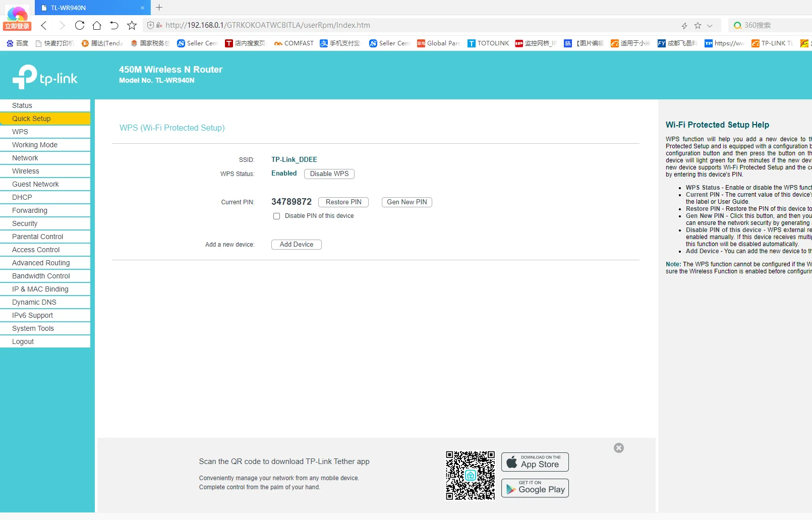The width and height of the screenshot is (812, 520).
Task: Click the browser login avatar icon
Action: tap(17, 18)
